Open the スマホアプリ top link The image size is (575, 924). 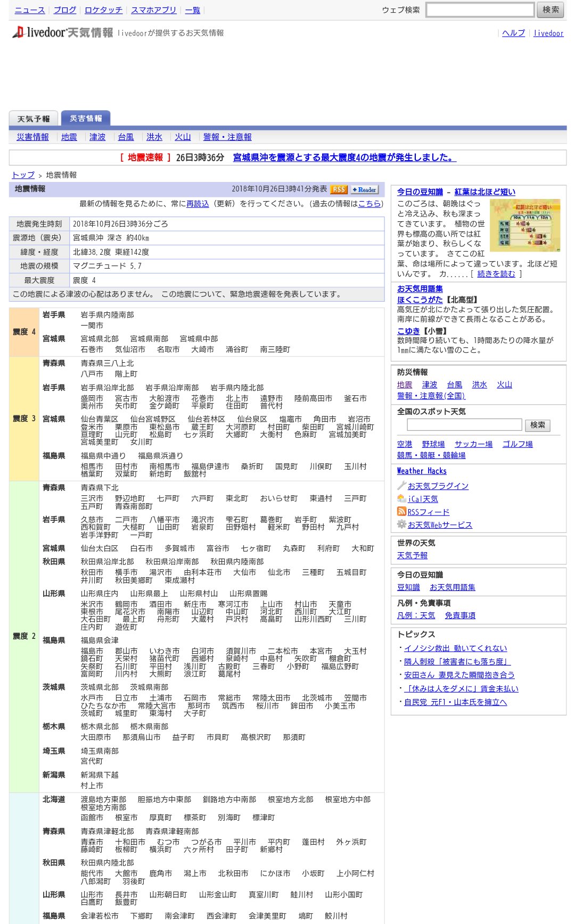[x=154, y=10]
